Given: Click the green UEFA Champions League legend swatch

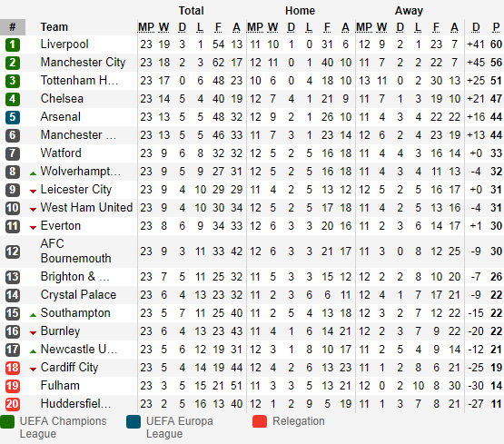Looking at the screenshot, I should [x=7, y=421].
